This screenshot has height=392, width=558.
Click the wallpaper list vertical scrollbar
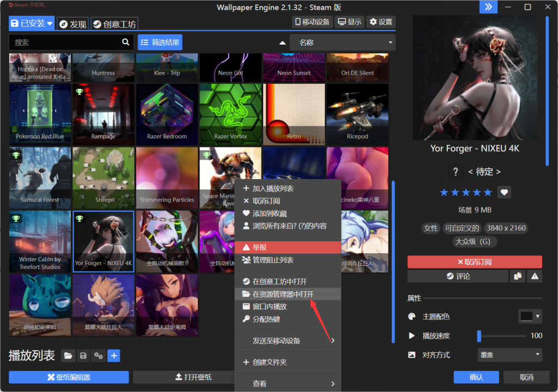tap(393, 262)
